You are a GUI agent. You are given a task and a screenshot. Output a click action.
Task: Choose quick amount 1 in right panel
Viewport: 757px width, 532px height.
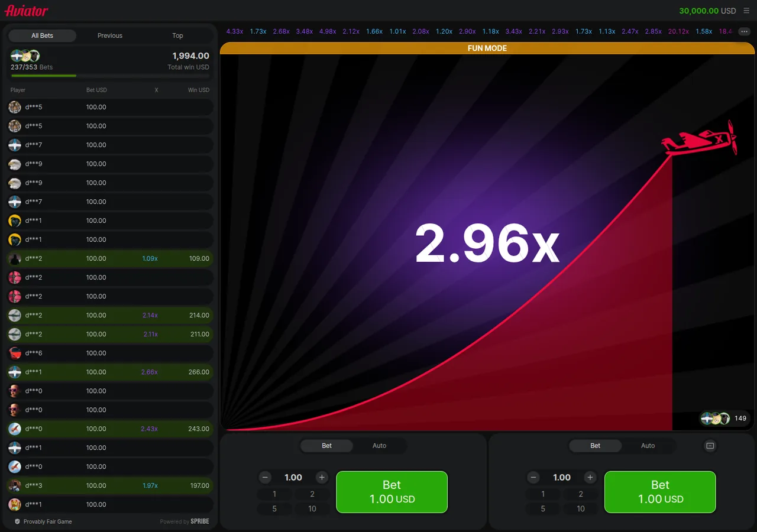pos(543,494)
